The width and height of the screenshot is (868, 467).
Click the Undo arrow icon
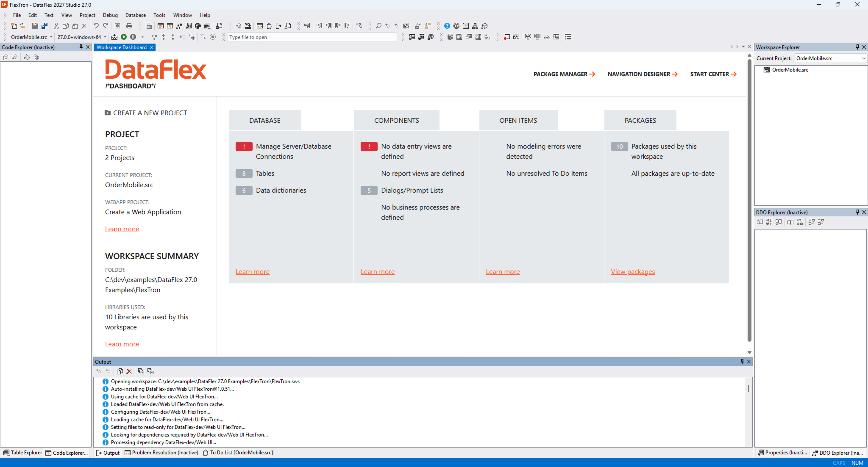click(x=96, y=26)
